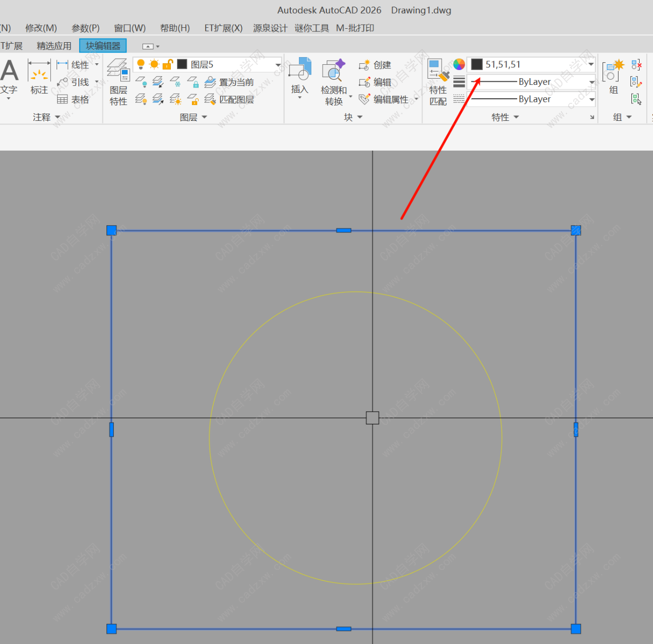Switch to the 块编辑器 ribbon tab
The image size is (653, 644).
pyautogui.click(x=103, y=46)
